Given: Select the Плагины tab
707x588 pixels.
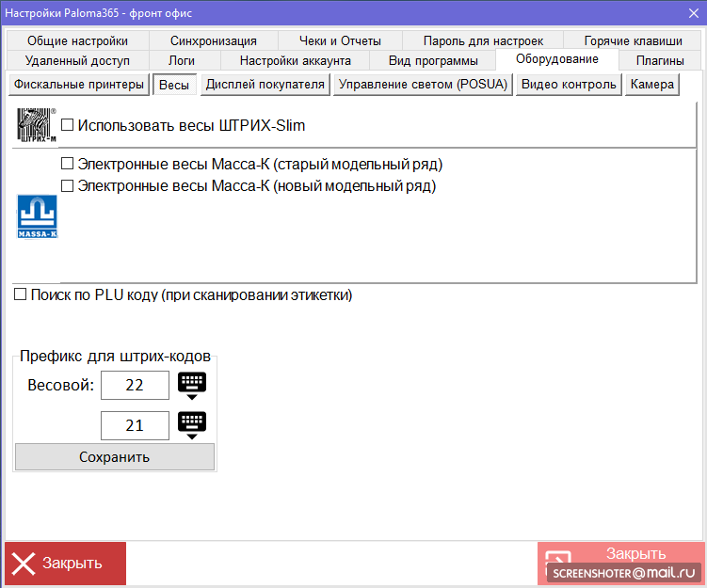Looking at the screenshot, I should [x=659, y=60].
